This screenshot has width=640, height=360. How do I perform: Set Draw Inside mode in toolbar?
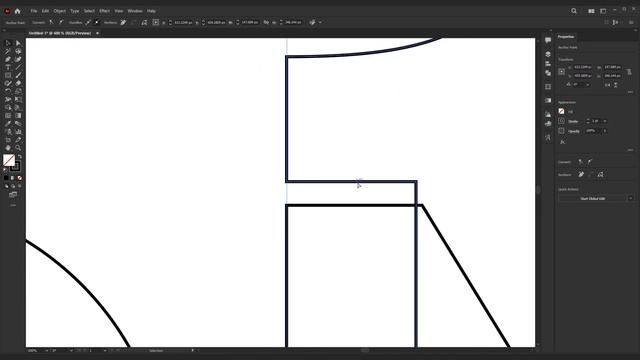[19, 186]
